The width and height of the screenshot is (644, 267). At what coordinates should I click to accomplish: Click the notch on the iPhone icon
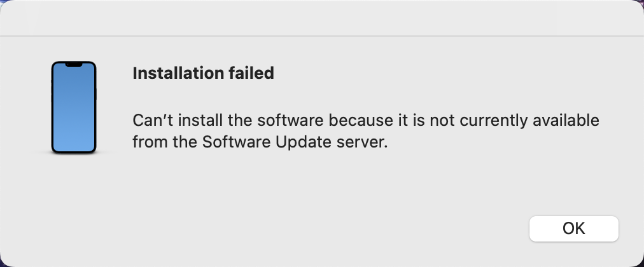tap(74, 65)
